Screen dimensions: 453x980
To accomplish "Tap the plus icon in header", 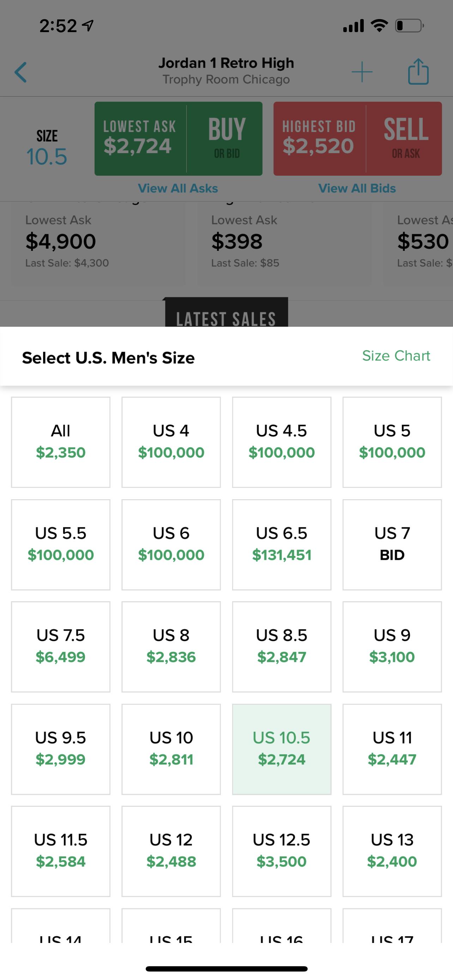I will click(361, 72).
